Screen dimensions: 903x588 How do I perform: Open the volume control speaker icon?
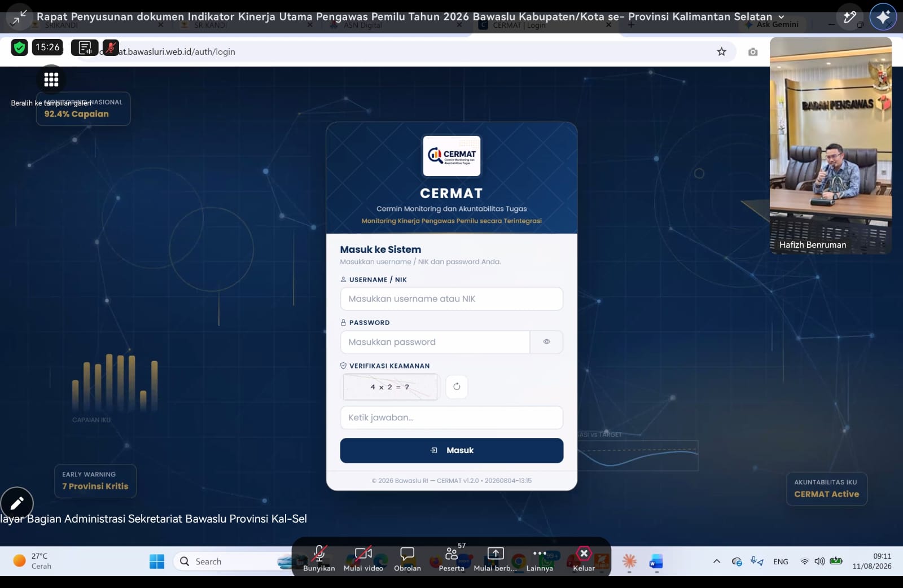(819, 561)
